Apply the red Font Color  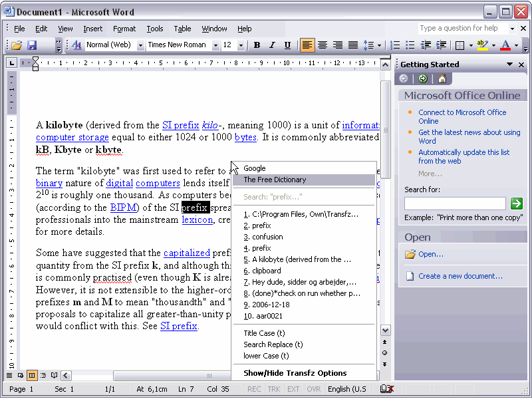[505, 45]
